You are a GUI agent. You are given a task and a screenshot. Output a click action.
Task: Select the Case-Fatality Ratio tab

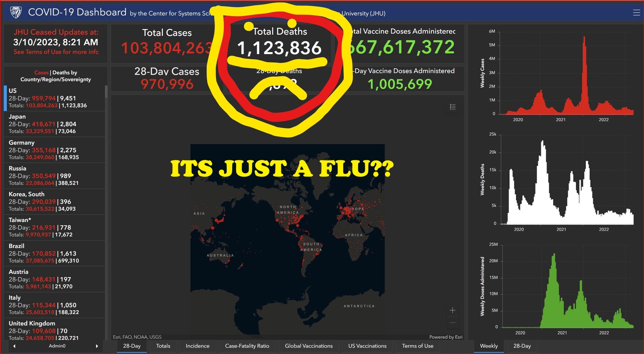tap(247, 346)
